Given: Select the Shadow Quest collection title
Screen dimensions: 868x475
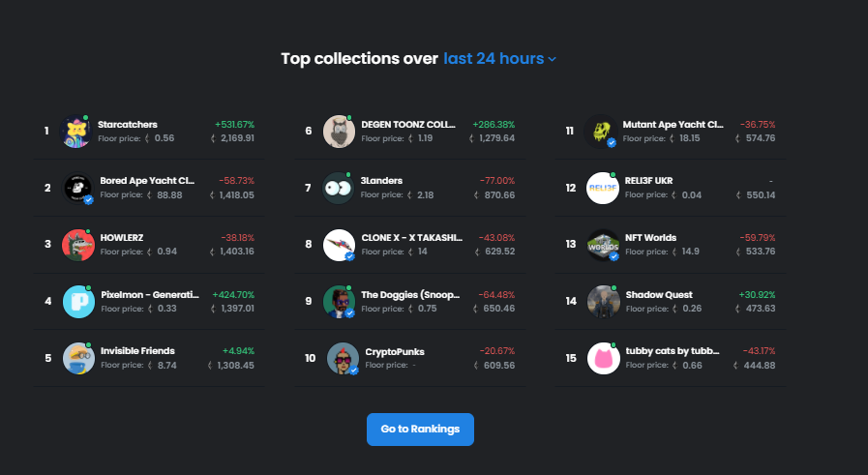Looking at the screenshot, I should click(659, 294).
